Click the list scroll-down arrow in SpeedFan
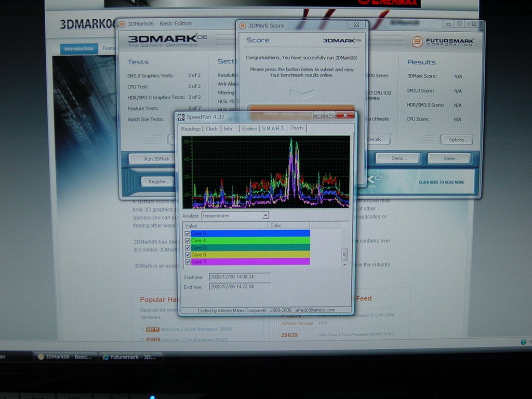The image size is (532, 399). 344,264
